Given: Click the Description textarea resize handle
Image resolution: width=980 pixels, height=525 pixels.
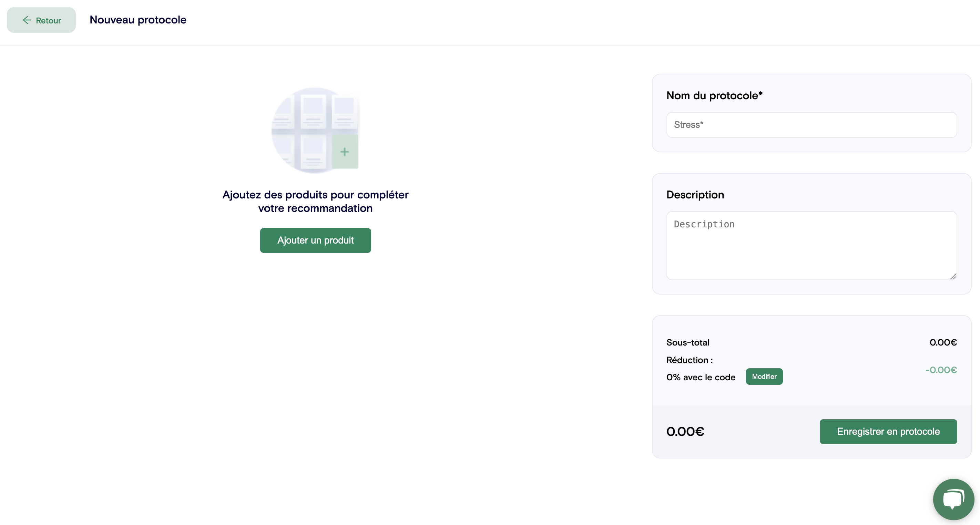Looking at the screenshot, I should (953, 277).
